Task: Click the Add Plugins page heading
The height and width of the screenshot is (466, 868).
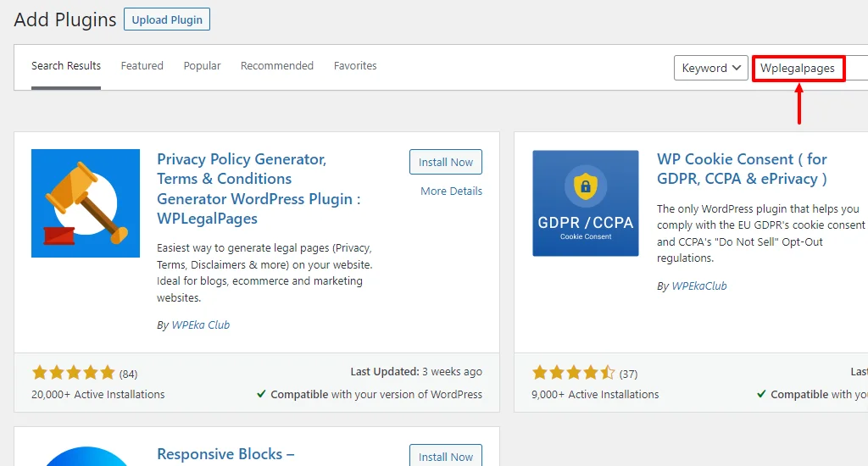Action: 65,20
